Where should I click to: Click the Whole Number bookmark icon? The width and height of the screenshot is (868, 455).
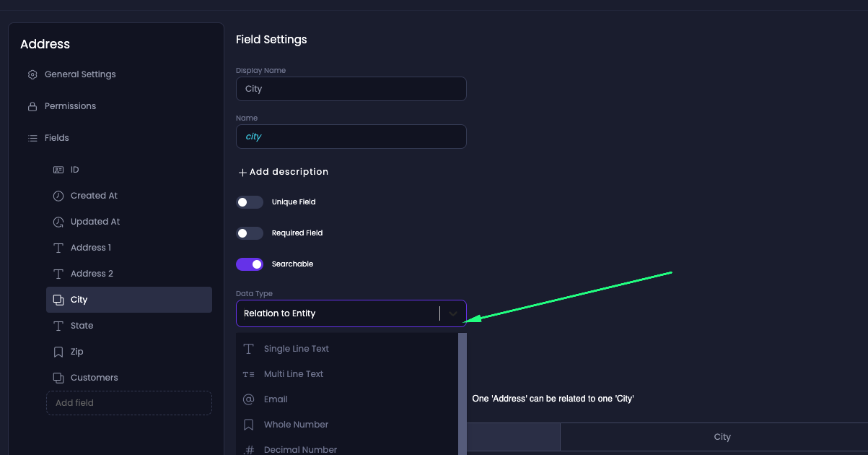point(249,425)
